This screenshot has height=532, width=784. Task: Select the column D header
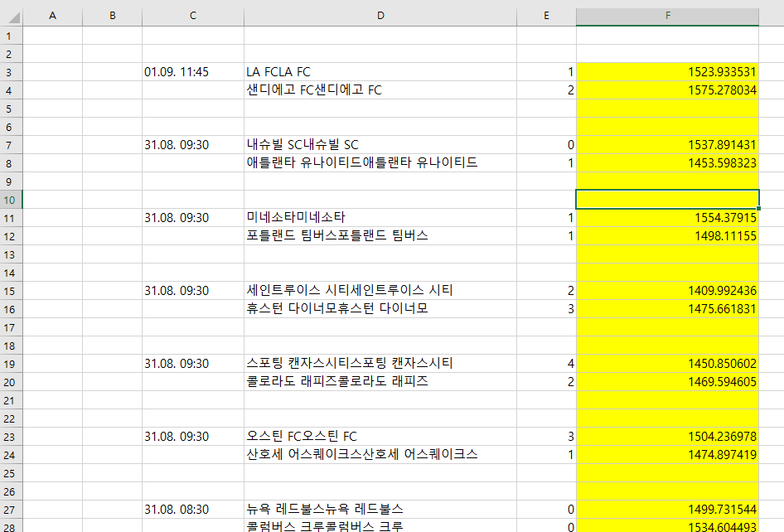pyautogui.click(x=380, y=17)
